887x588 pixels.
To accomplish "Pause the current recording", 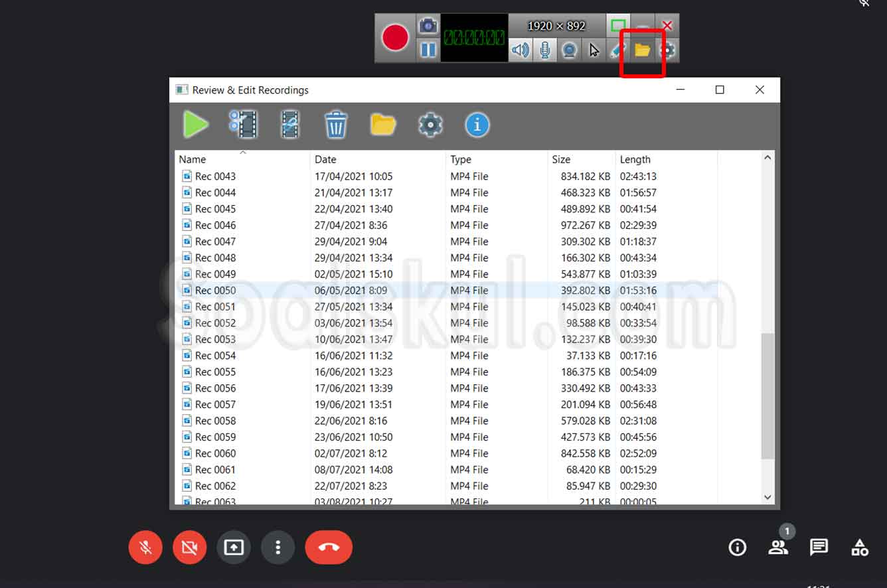I will click(428, 50).
